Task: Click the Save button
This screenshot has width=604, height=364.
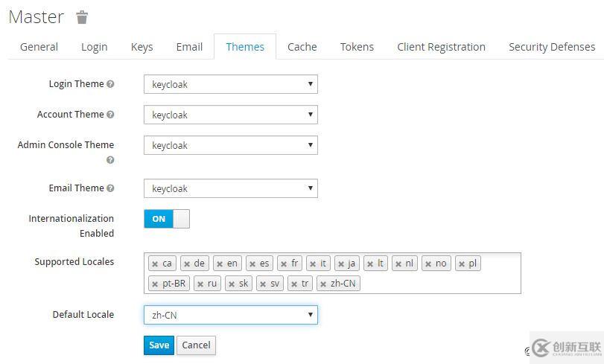Action: pos(159,345)
